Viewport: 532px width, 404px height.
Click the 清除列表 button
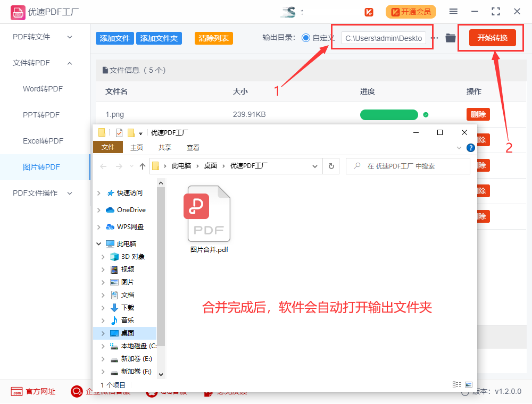pyautogui.click(x=214, y=38)
